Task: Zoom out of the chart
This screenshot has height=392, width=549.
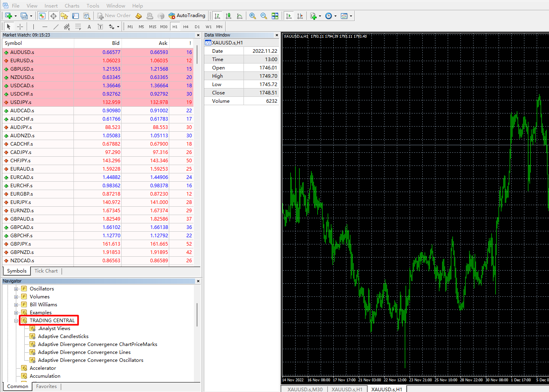Action: pyautogui.click(x=263, y=16)
